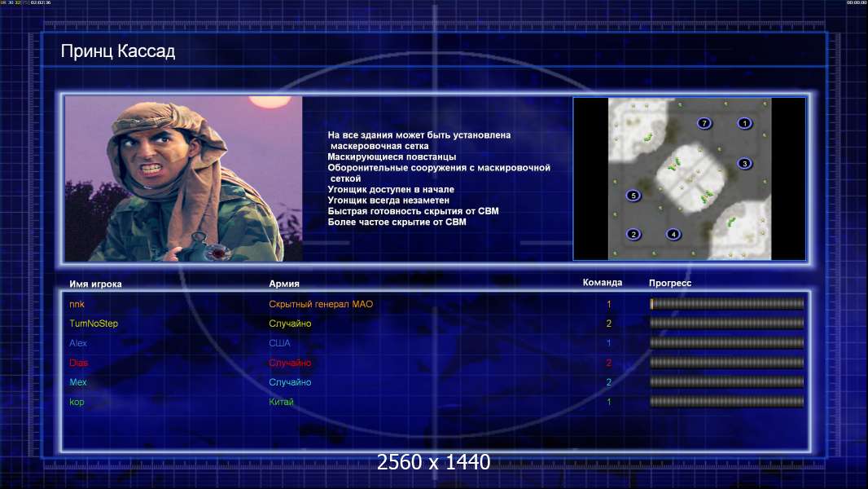
Task: Click text 'Угонщик доступен в начале'
Action: (391, 189)
